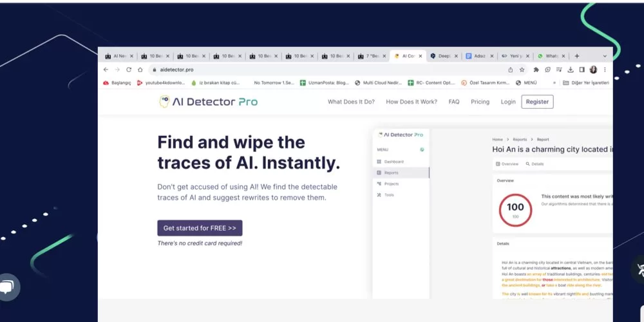
Task: Open the Diğer Yer İşaretleri bookmarks folder
Action: (585, 82)
